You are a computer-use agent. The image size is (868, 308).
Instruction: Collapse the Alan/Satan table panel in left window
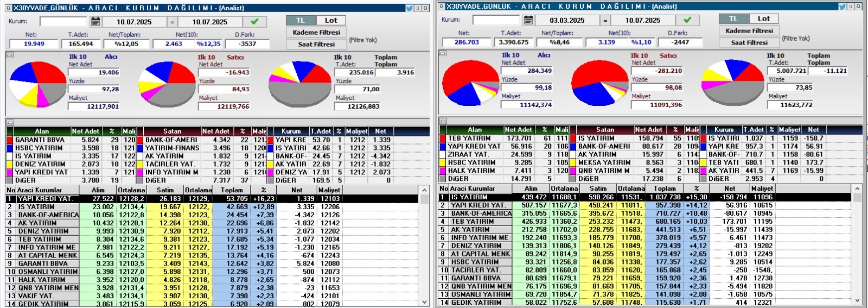[x=9, y=122]
